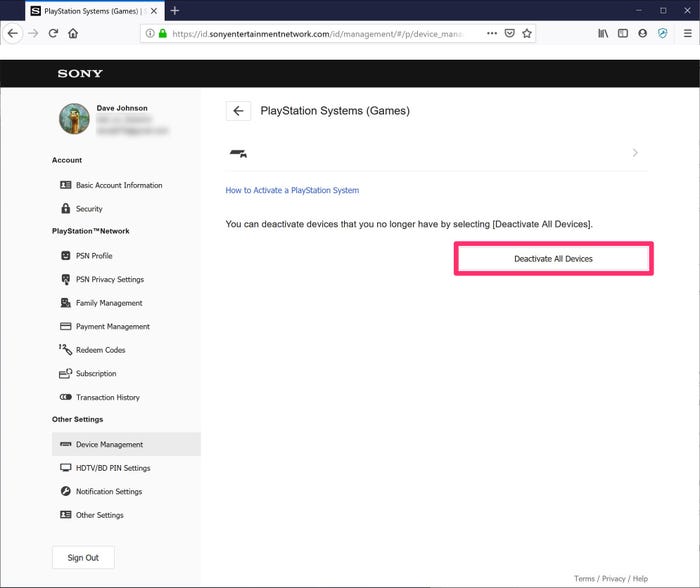The height and width of the screenshot is (588, 700).
Task: Open Notification Settings
Action: 101,492
